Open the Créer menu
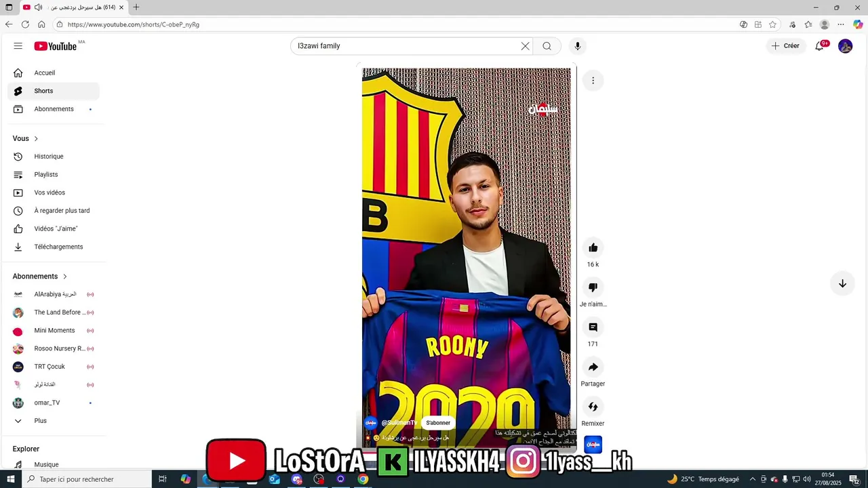Viewport: 868px width, 488px height. pos(786,46)
